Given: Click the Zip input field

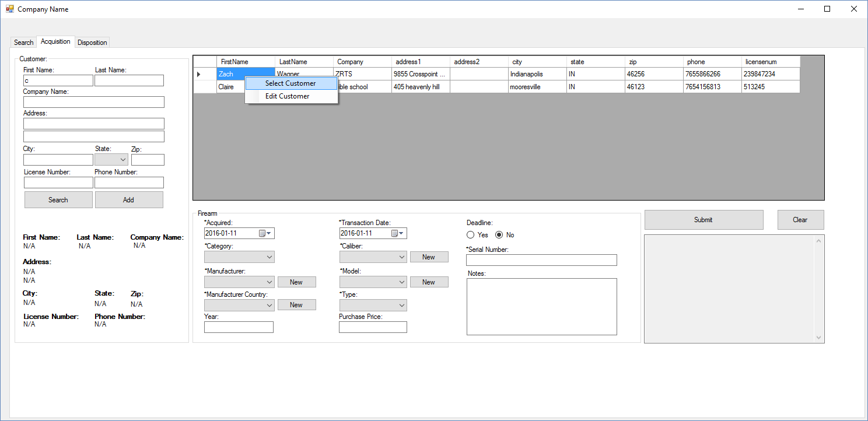Looking at the screenshot, I should click(148, 160).
